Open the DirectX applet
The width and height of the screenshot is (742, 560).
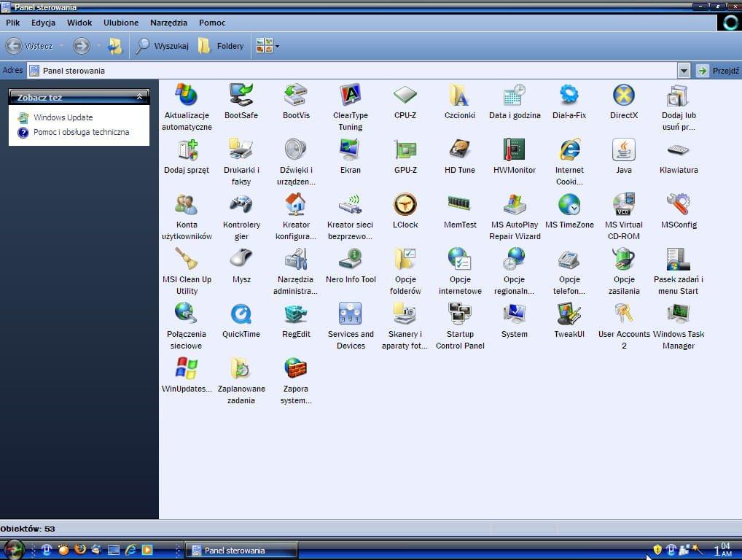tap(624, 101)
